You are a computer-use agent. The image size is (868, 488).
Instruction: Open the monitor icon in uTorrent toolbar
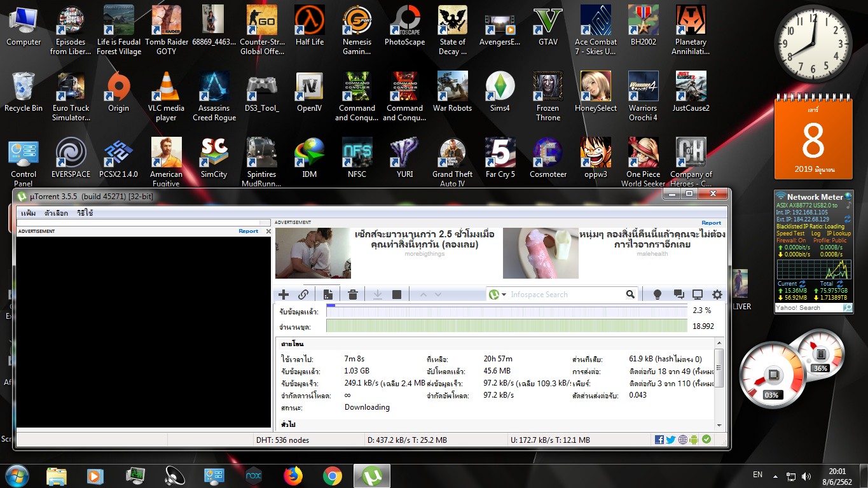tap(698, 295)
